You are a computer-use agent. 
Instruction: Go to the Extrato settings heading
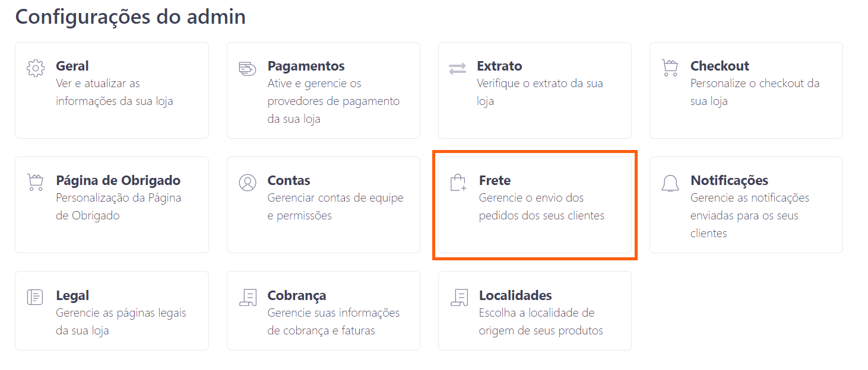(x=499, y=66)
